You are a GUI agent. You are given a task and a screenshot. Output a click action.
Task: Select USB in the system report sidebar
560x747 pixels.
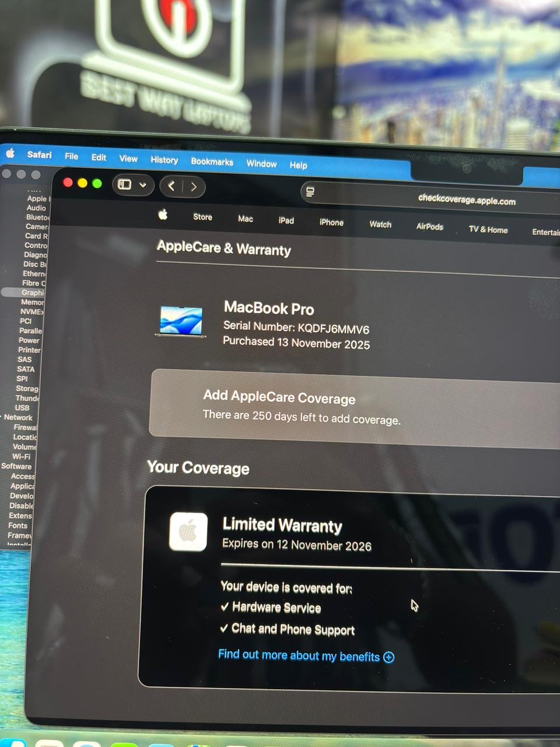22,407
